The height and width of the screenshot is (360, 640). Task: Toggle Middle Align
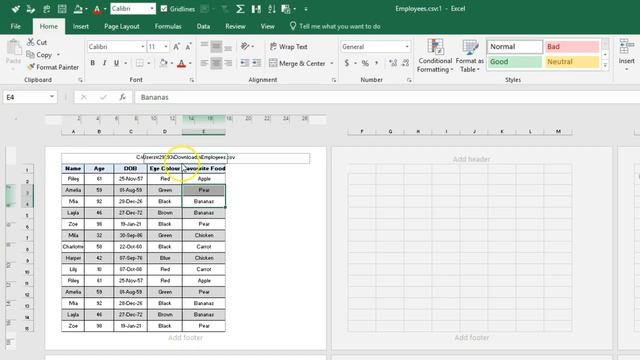pos(216,46)
